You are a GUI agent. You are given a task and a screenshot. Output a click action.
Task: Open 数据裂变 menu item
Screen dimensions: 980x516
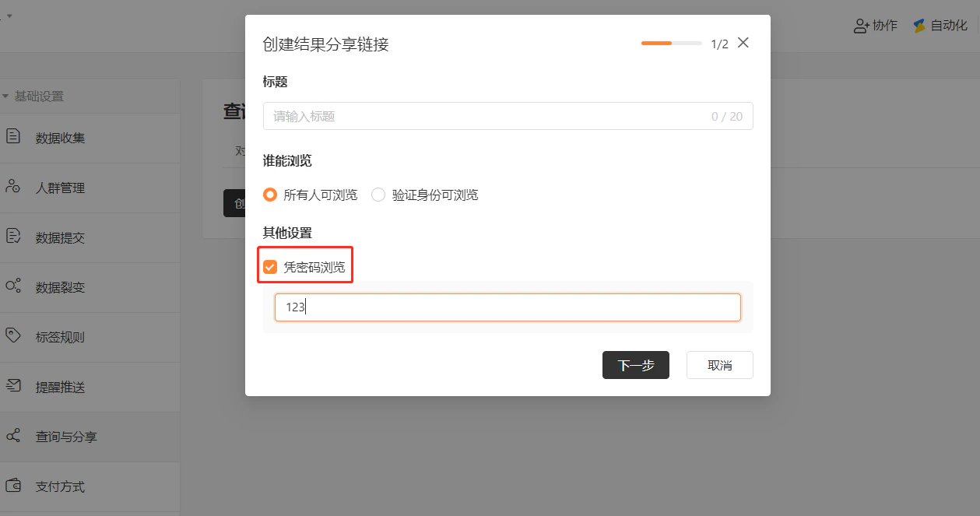coord(90,288)
